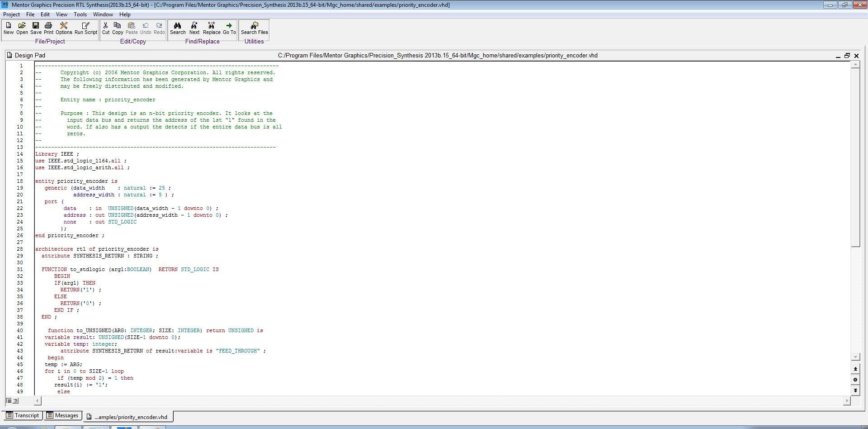Screen dimensions: 868x429
Task: Click the Redo toolbar icon
Action: tap(159, 29)
